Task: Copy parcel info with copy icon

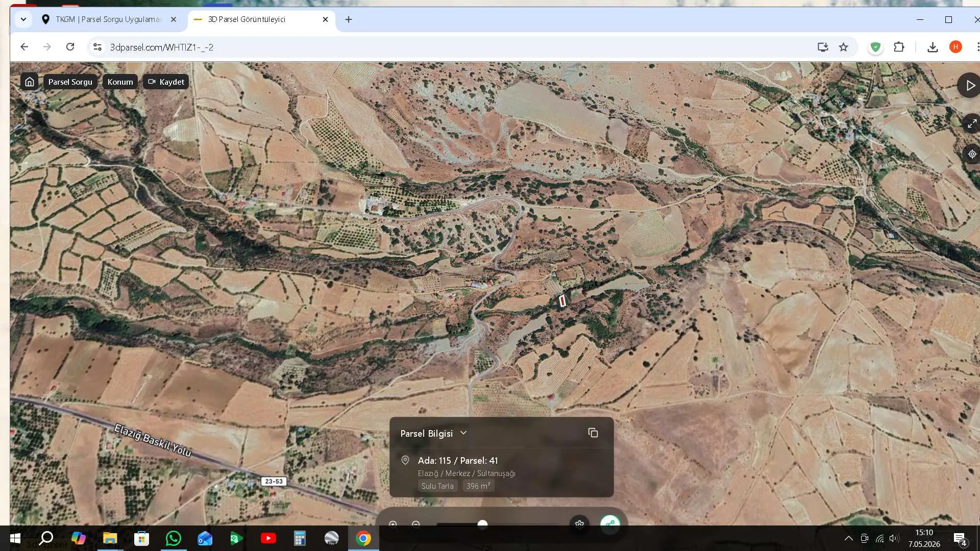Action: [x=593, y=433]
